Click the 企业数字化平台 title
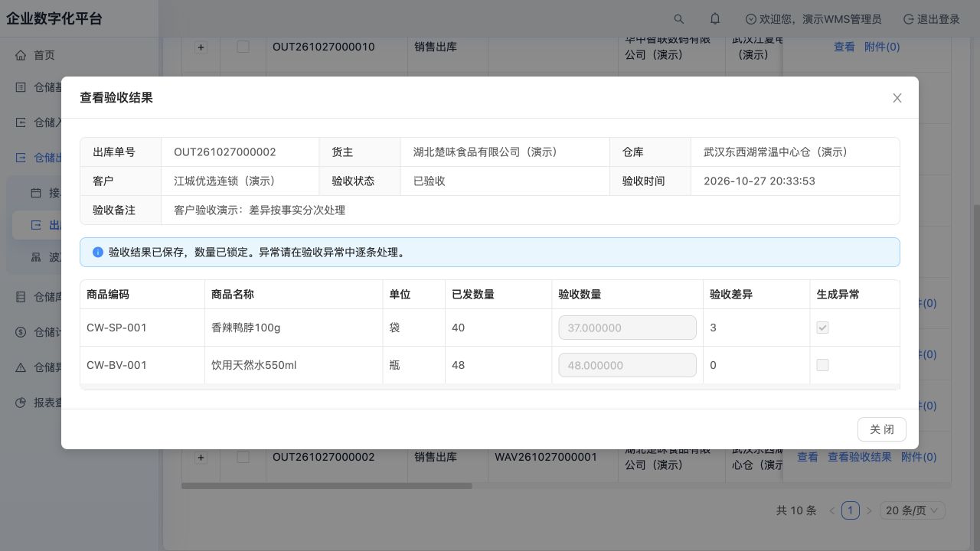The width and height of the screenshot is (980, 551). pyautogui.click(x=54, y=19)
